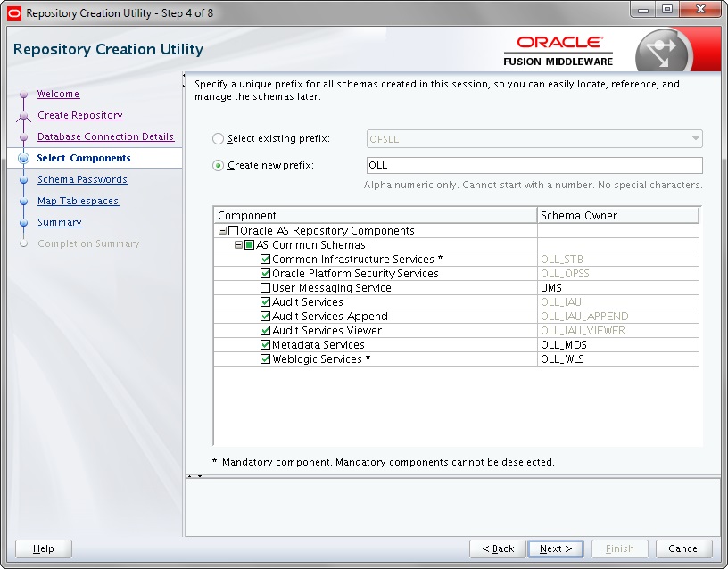Click the step bullet beside Database Connection Details
This screenshot has height=569, width=728.
pos(24,137)
